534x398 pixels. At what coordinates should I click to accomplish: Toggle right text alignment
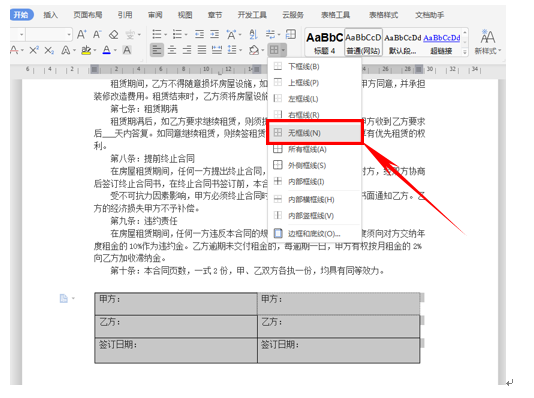[x=187, y=50]
